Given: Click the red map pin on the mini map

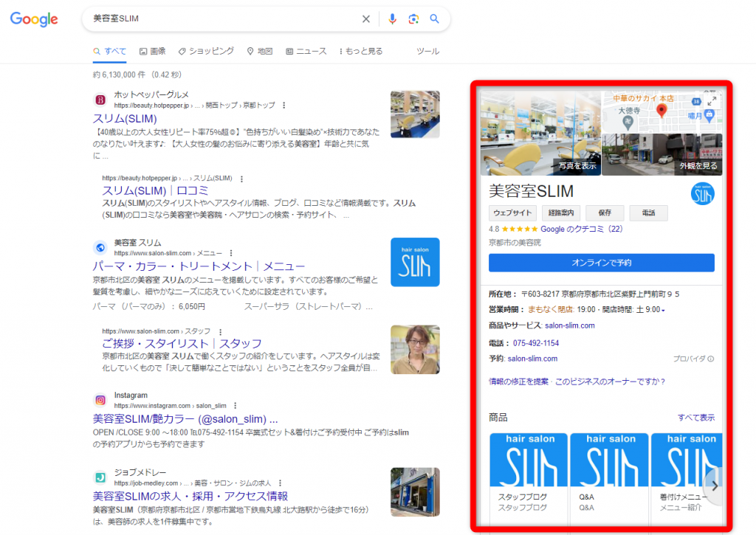Looking at the screenshot, I should pos(661,111).
